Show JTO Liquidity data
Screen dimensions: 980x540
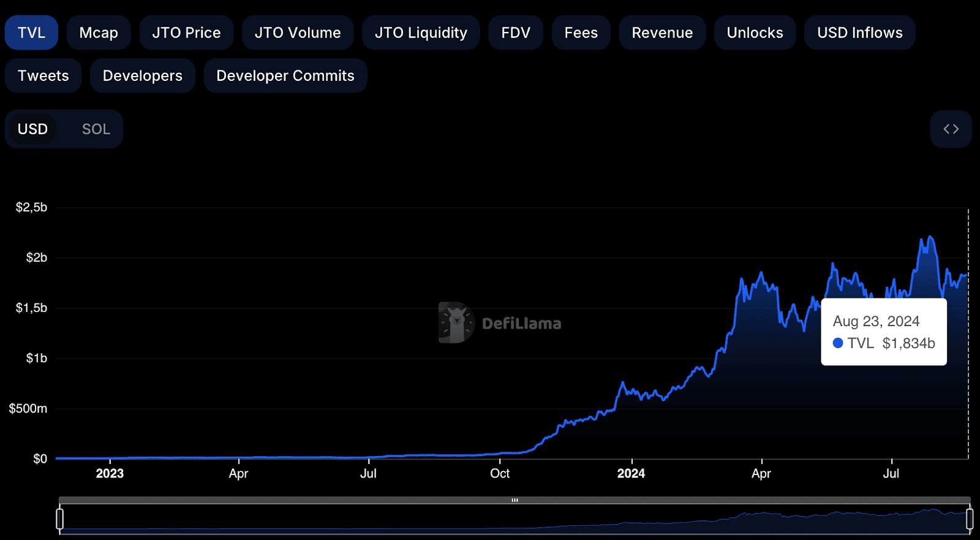coord(421,32)
